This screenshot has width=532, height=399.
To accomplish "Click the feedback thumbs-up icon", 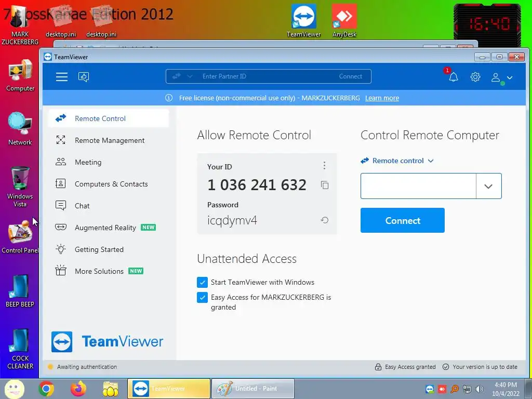I will pos(84,77).
